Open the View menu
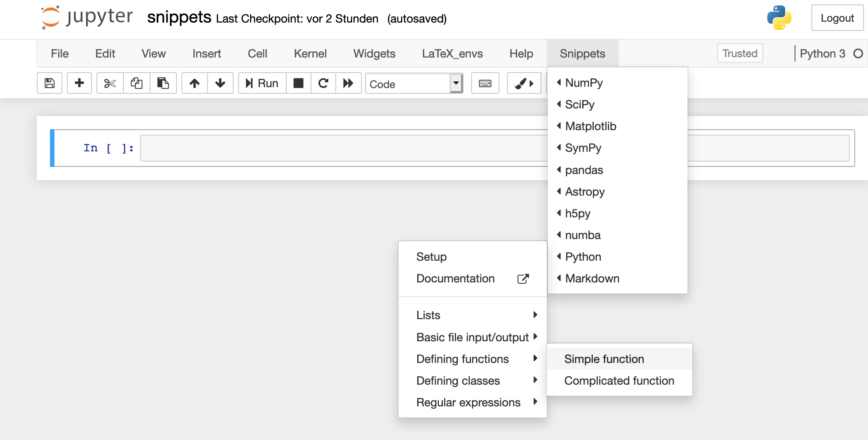868x440 pixels. click(x=154, y=54)
